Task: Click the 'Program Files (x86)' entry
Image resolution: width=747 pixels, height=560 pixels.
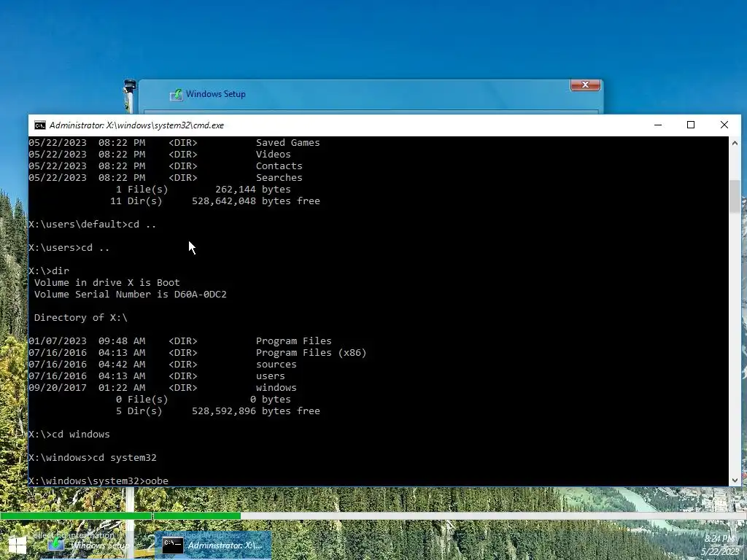Action: click(x=311, y=353)
